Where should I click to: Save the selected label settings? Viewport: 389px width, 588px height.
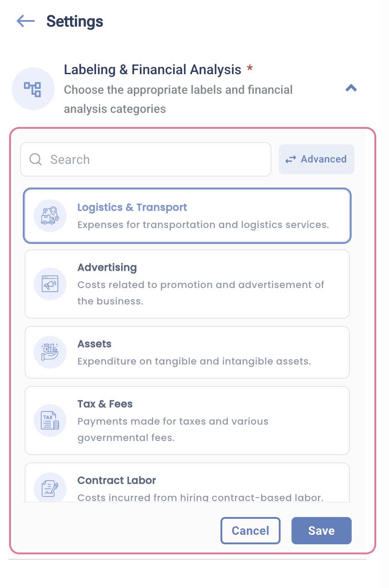coord(321,531)
